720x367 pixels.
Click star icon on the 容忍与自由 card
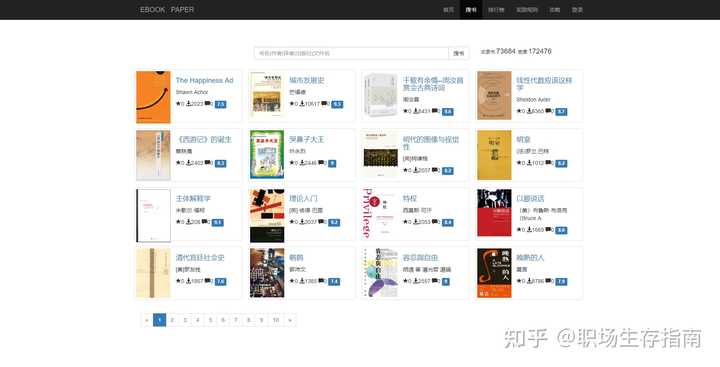[x=405, y=281]
